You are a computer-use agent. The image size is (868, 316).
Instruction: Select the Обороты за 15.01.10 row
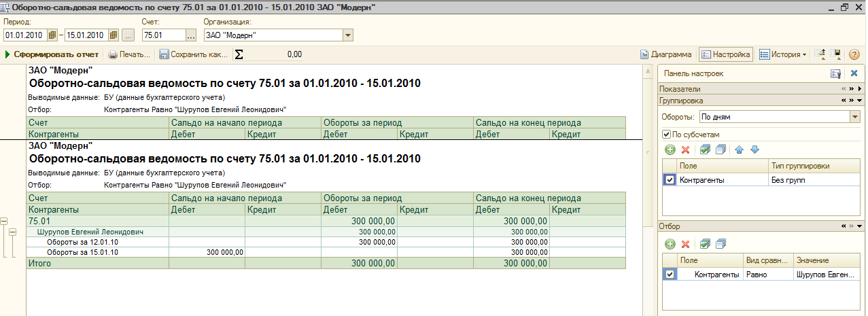326,252
